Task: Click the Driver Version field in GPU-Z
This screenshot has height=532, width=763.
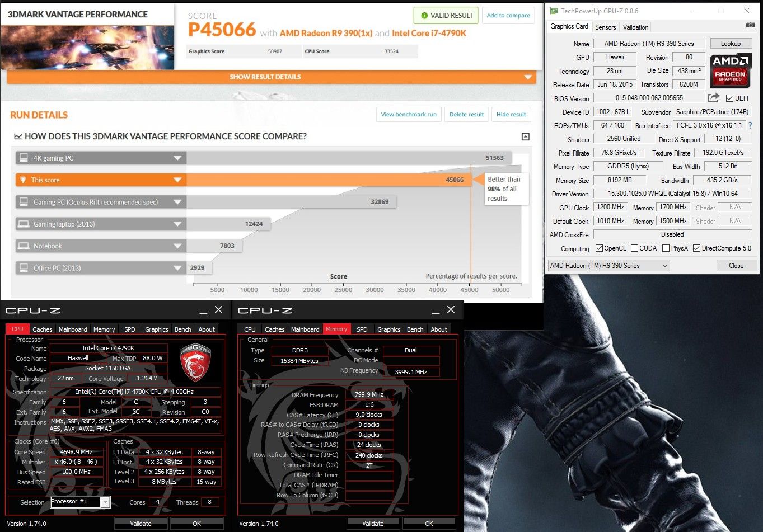Action: 672,194
